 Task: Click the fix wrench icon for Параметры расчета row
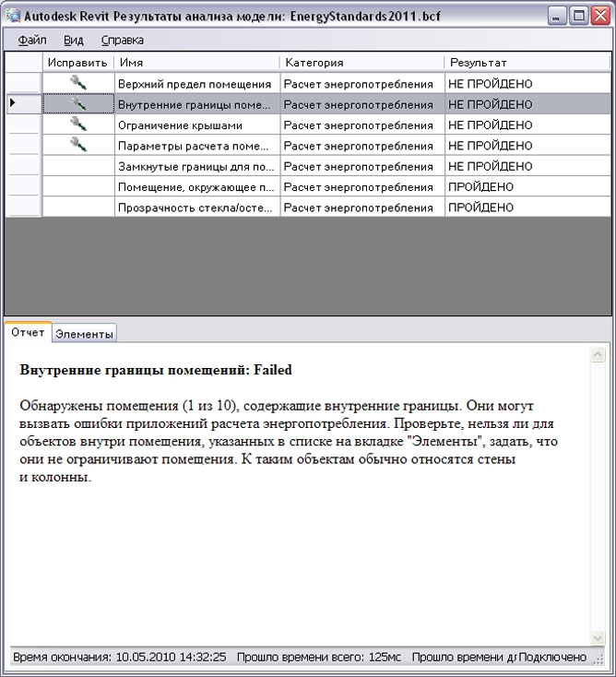[x=78, y=144]
